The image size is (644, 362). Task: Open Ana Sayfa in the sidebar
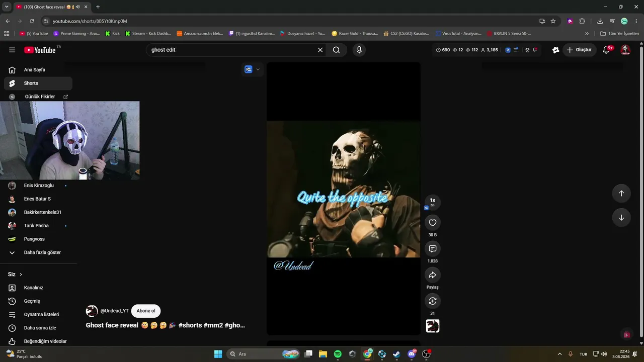[x=38, y=70]
